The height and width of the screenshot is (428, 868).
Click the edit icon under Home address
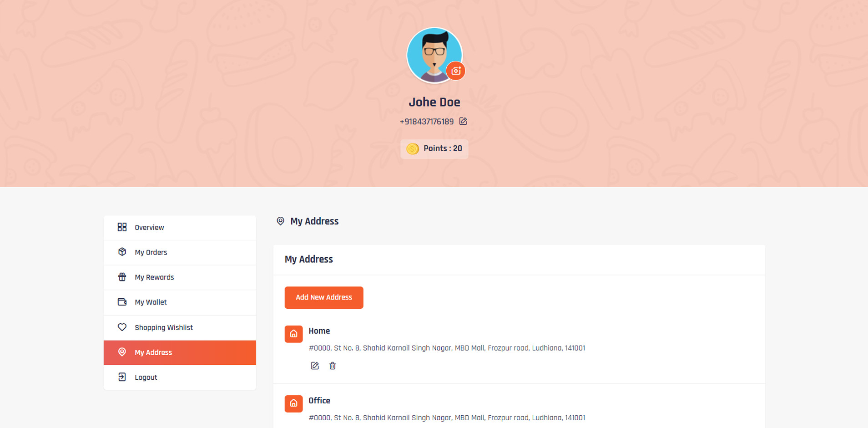pyautogui.click(x=315, y=366)
